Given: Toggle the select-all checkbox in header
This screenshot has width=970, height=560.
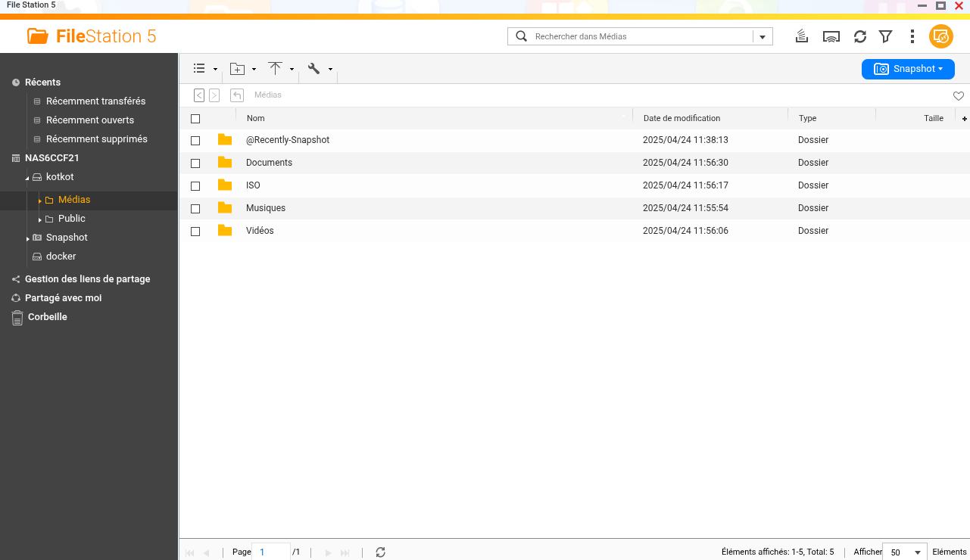Looking at the screenshot, I should 195,119.
